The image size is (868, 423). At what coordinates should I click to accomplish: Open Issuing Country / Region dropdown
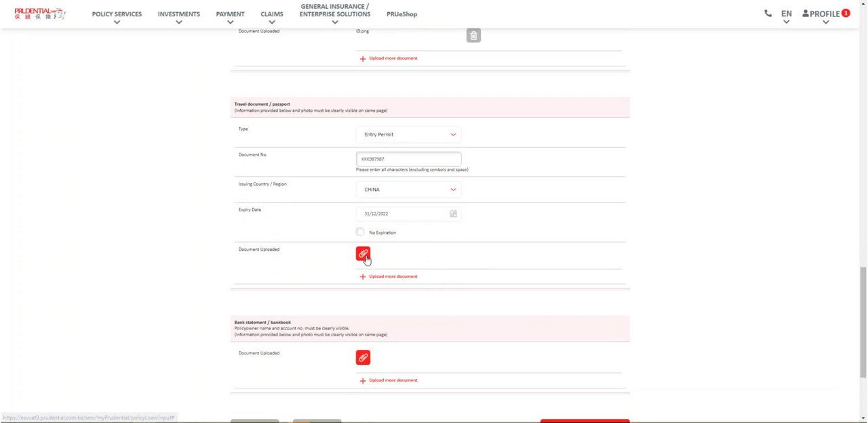click(x=408, y=189)
